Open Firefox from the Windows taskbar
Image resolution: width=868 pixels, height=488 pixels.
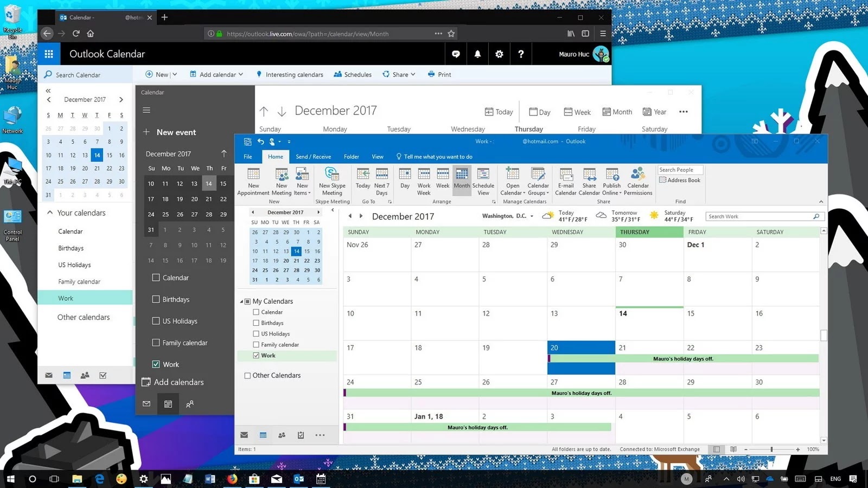click(x=232, y=479)
